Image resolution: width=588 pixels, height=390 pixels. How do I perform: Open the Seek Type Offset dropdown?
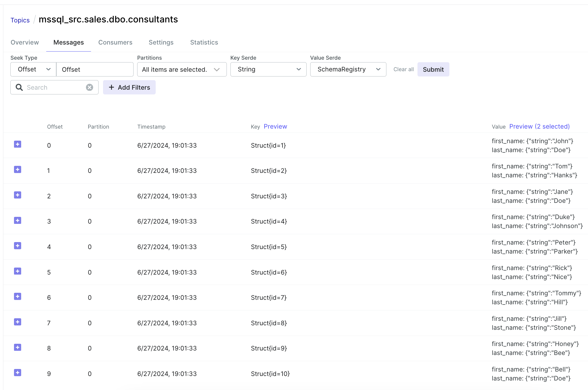34,69
